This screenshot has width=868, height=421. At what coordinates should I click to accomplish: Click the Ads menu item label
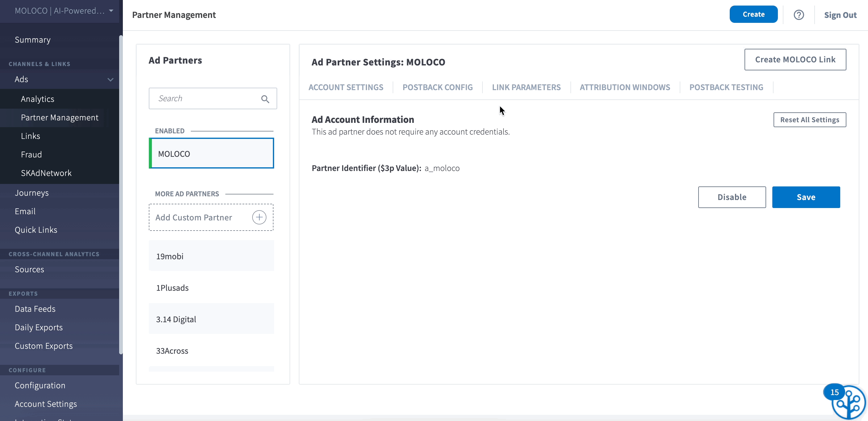point(21,80)
